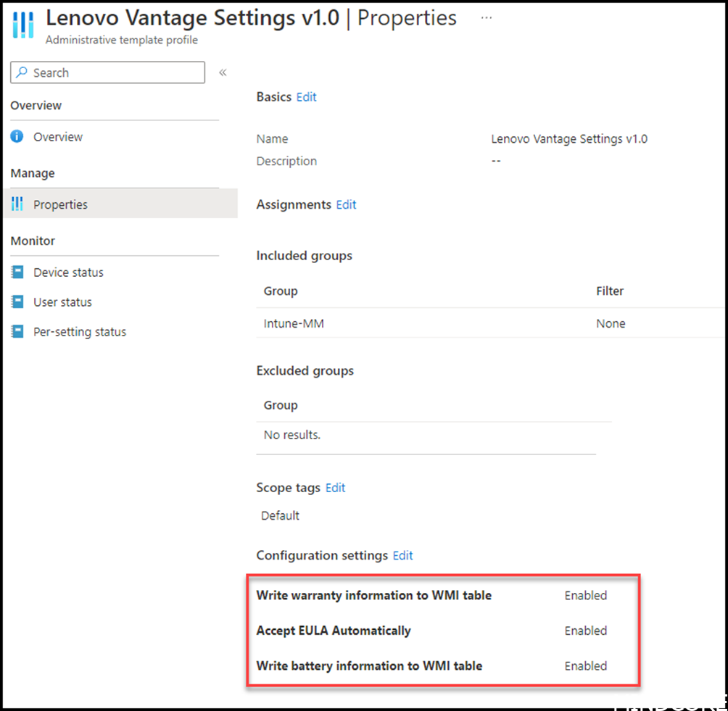The image size is (728, 711).
Task: Click the Device status notebook icon
Action: pos(17,272)
